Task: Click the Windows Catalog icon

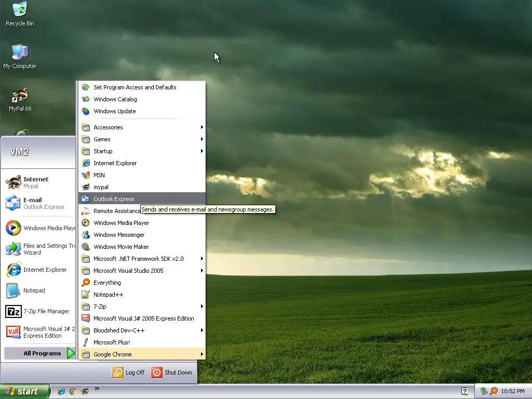Action: 86,99
